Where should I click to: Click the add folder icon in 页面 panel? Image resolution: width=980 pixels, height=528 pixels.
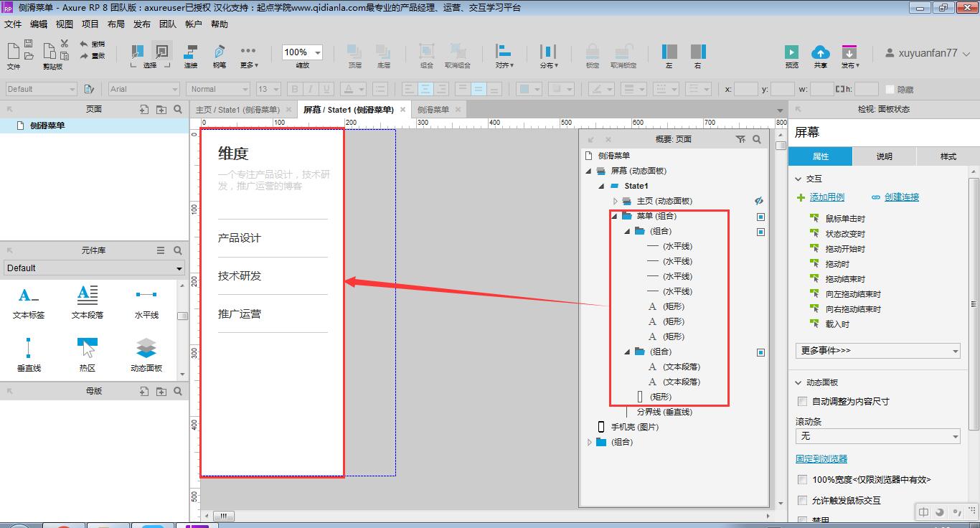click(x=161, y=109)
